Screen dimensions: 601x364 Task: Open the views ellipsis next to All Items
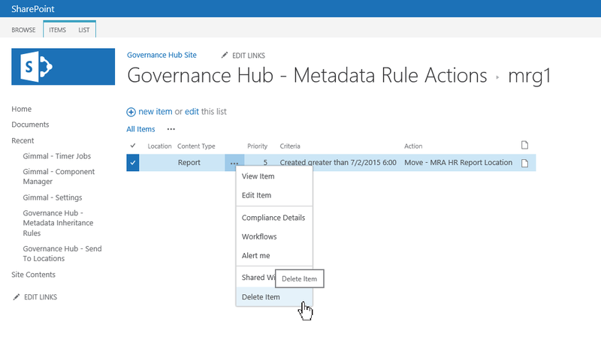pos(171,129)
